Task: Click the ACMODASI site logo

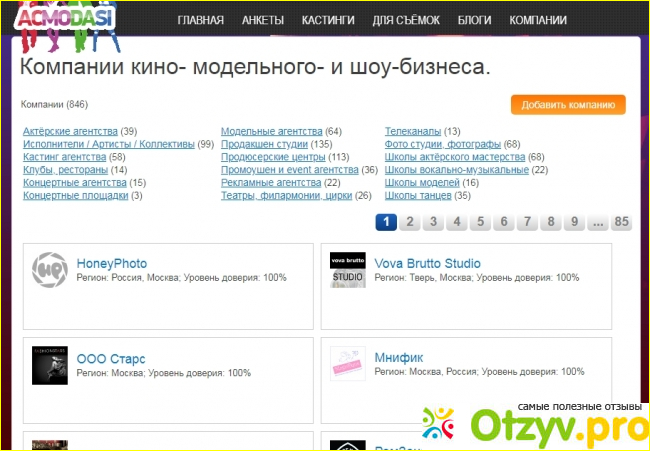Action: 58,18
